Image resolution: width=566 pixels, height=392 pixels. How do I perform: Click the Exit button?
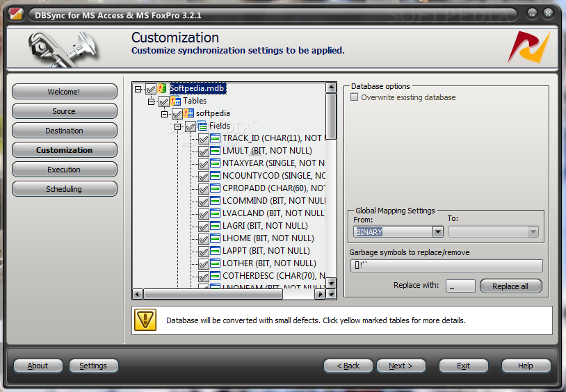point(464,366)
